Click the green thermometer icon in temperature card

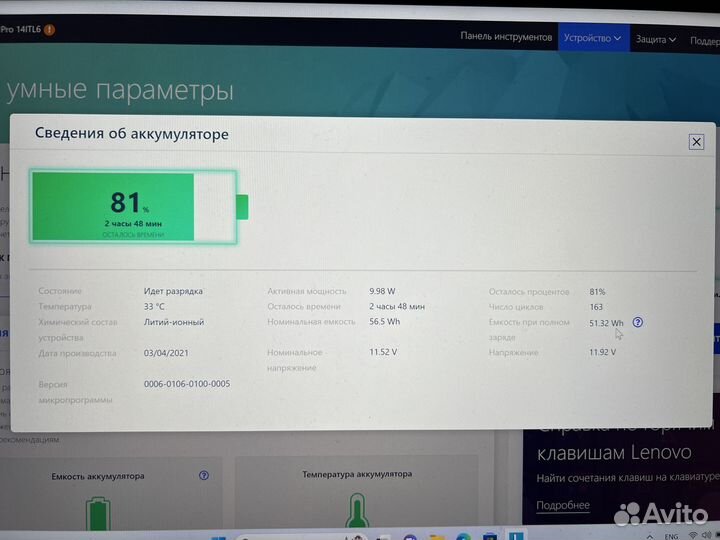(x=357, y=510)
